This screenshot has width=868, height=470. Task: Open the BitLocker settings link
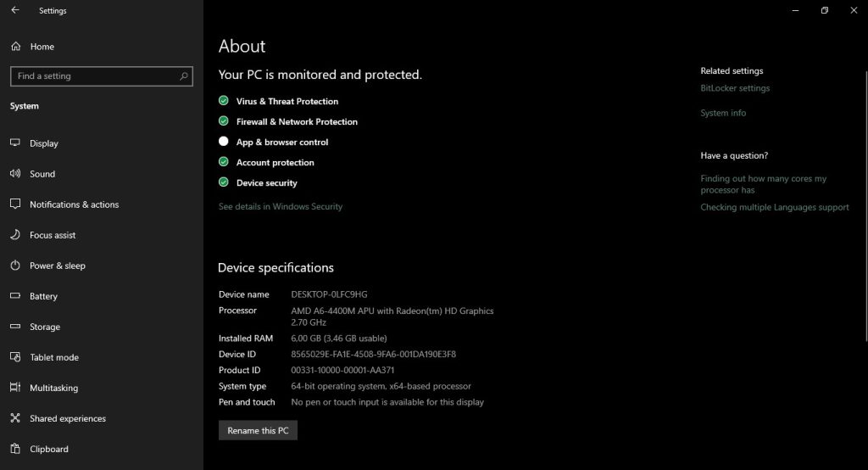[735, 88]
